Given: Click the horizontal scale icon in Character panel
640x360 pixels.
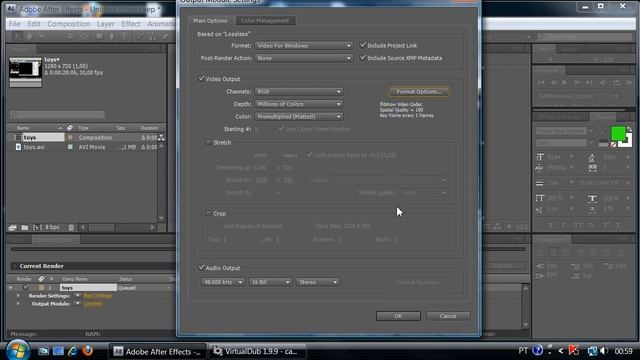Looking at the screenshot, I should [x=592, y=198].
